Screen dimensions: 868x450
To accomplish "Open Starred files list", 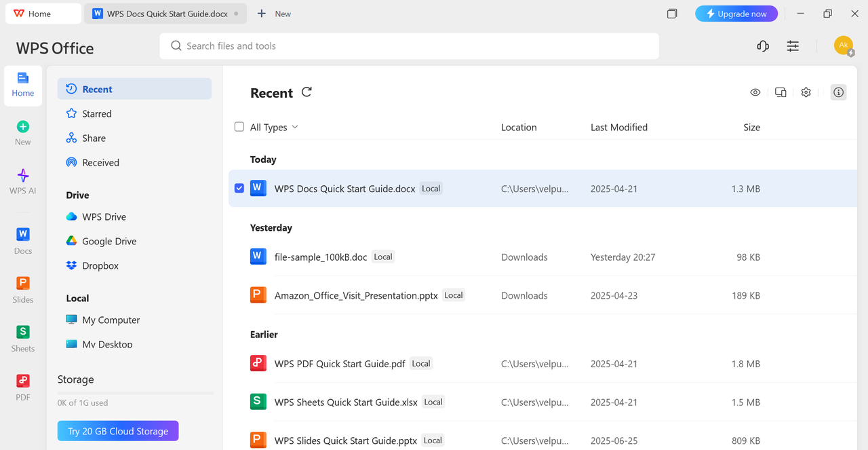I will (134, 113).
